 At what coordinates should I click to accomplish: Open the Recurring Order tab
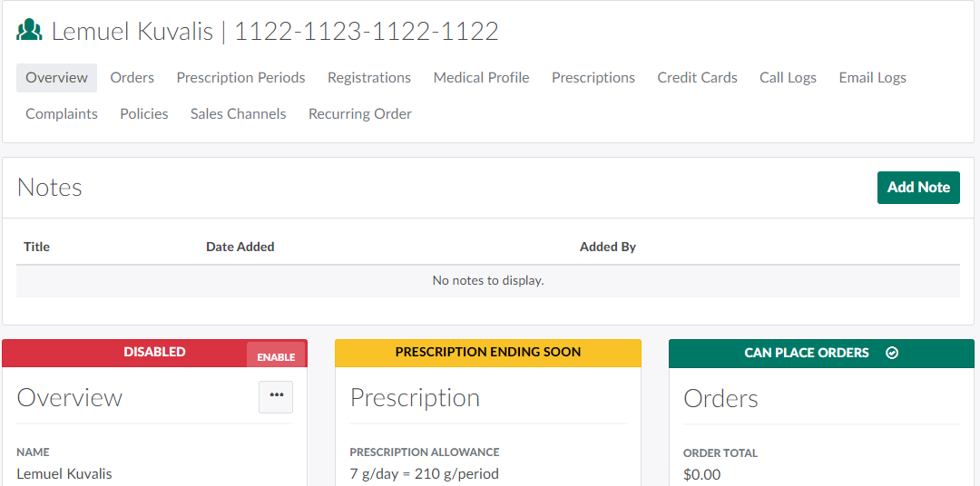point(360,114)
